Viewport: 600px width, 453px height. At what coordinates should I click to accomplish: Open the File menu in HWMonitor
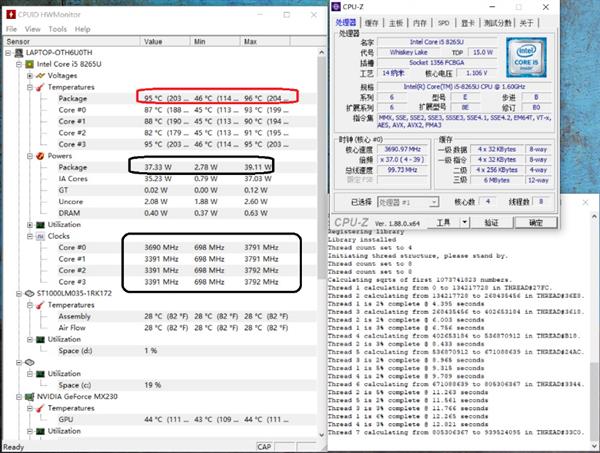click(11, 29)
